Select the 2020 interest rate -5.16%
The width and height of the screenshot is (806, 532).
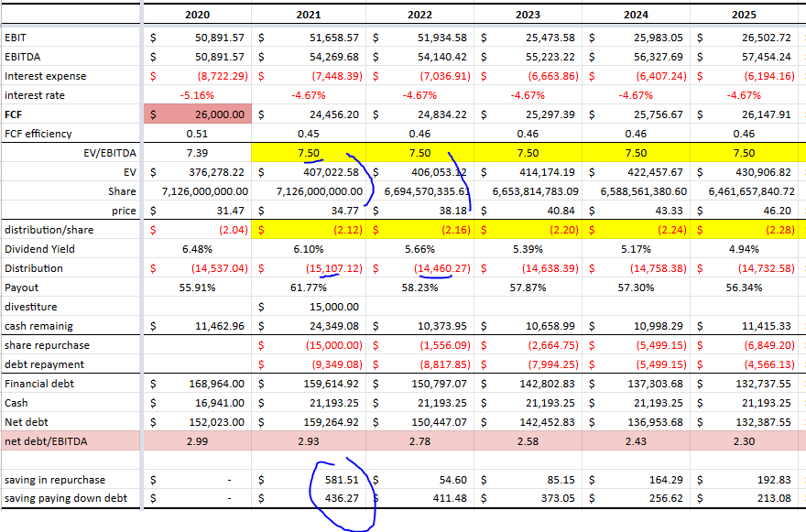click(x=196, y=95)
